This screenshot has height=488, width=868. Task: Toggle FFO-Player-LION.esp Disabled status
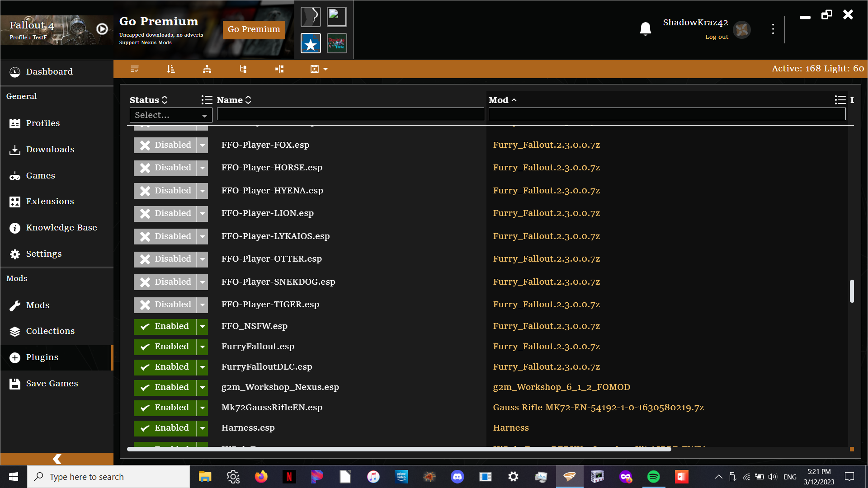tap(165, 213)
